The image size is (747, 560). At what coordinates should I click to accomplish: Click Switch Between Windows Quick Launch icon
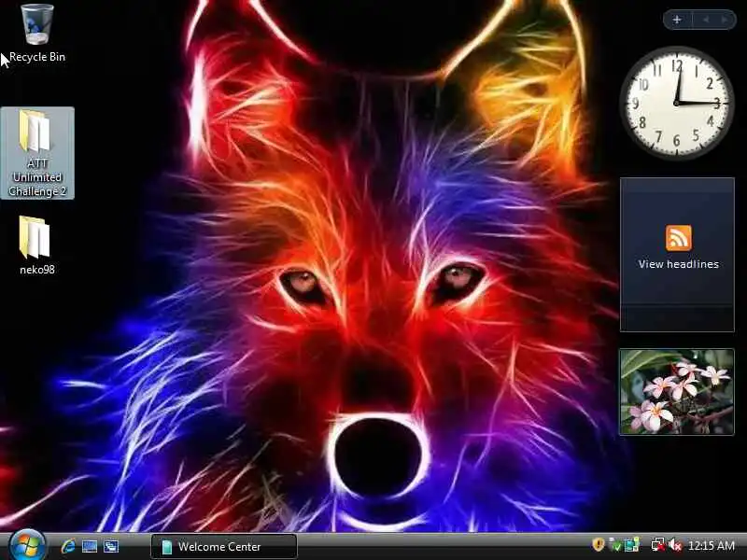click(x=111, y=546)
